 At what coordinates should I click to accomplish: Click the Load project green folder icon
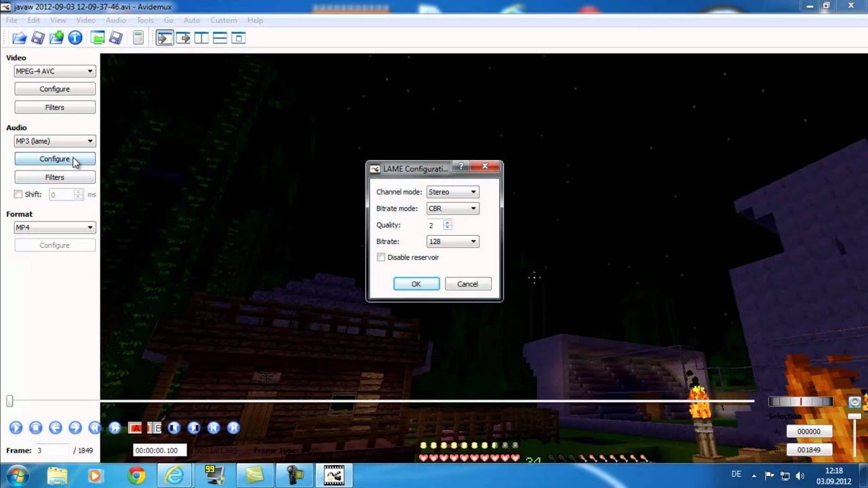[x=98, y=38]
